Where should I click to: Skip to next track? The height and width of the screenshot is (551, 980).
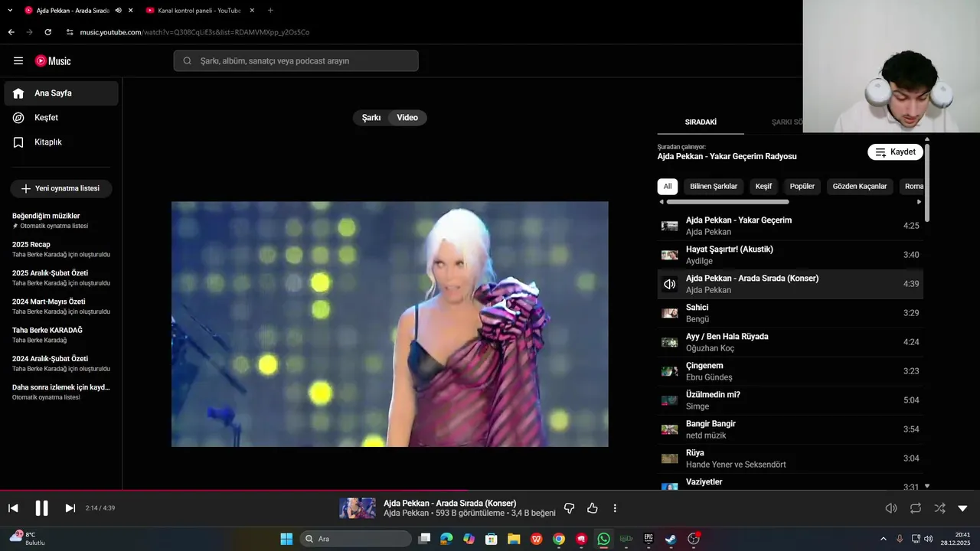(70, 508)
